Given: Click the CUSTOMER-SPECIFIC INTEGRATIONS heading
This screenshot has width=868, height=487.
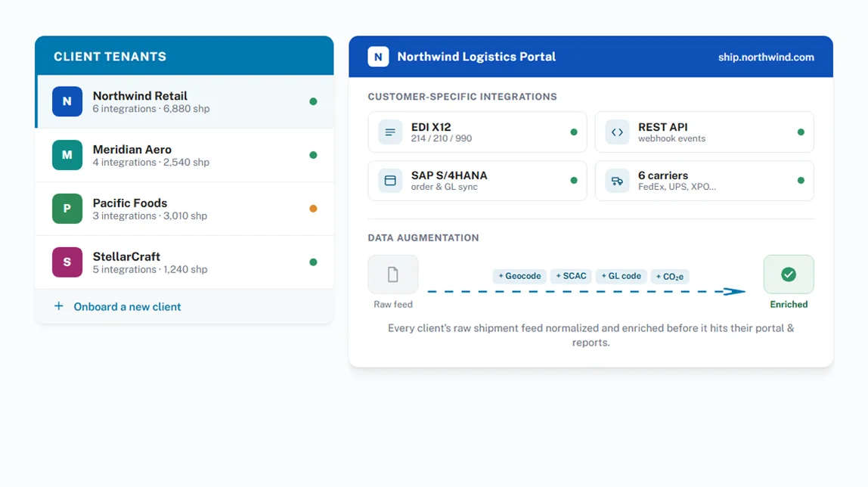Looking at the screenshot, I should (462, 97).
